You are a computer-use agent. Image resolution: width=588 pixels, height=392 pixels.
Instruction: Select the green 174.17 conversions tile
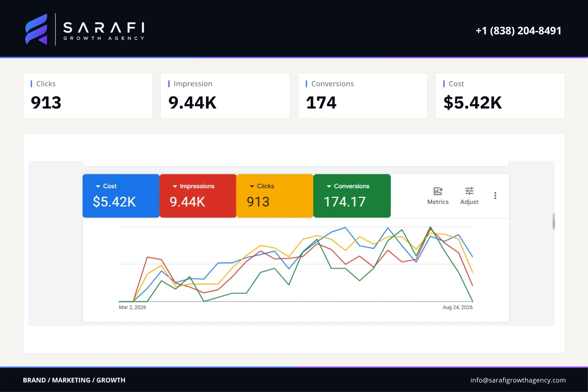(x=352, y=196)
